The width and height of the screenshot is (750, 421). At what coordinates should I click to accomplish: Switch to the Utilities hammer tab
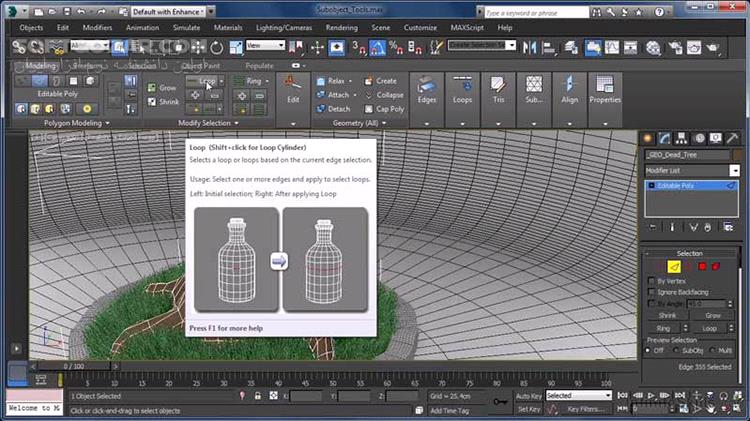(732, 139)
